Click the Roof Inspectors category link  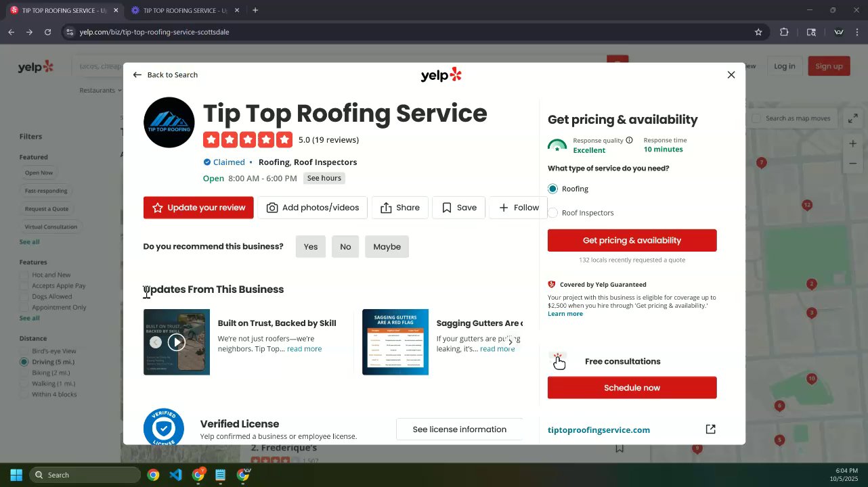pos(325,162)
